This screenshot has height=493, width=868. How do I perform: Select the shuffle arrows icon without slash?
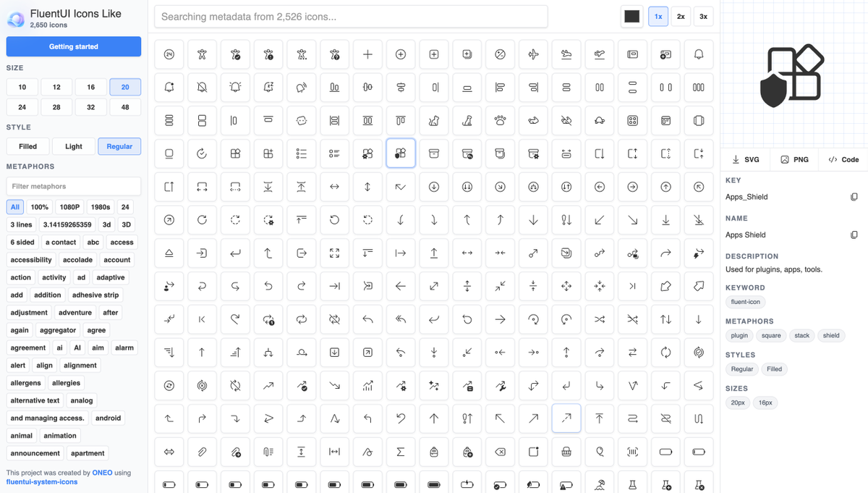[x=600, y=319]
